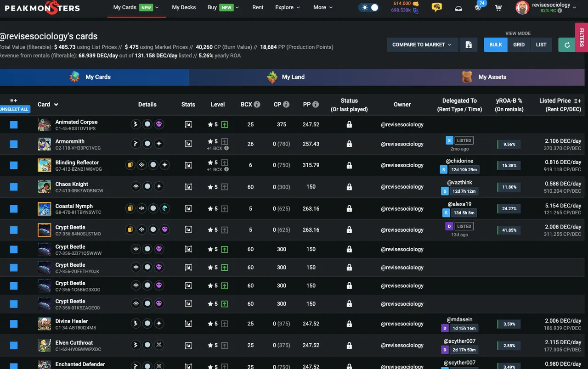Open Compare to Market dropdown

tap(422, 45)
